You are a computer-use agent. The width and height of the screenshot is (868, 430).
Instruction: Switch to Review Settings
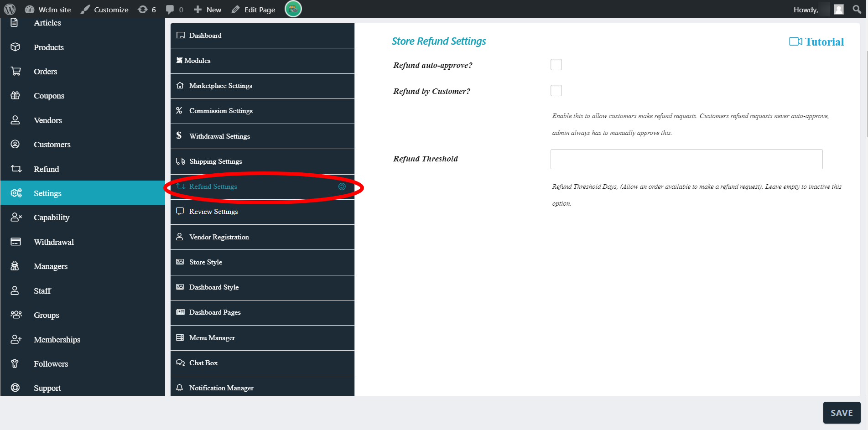pos(213,211)
